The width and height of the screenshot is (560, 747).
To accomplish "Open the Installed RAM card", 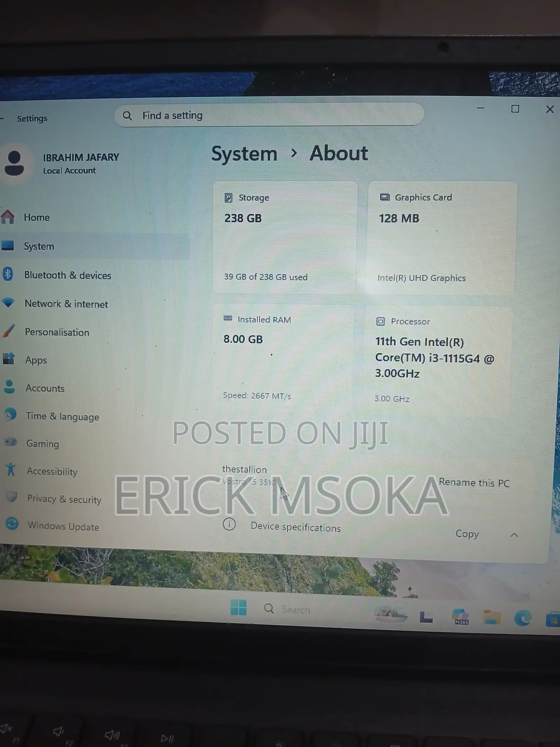I will click(284, 357).
